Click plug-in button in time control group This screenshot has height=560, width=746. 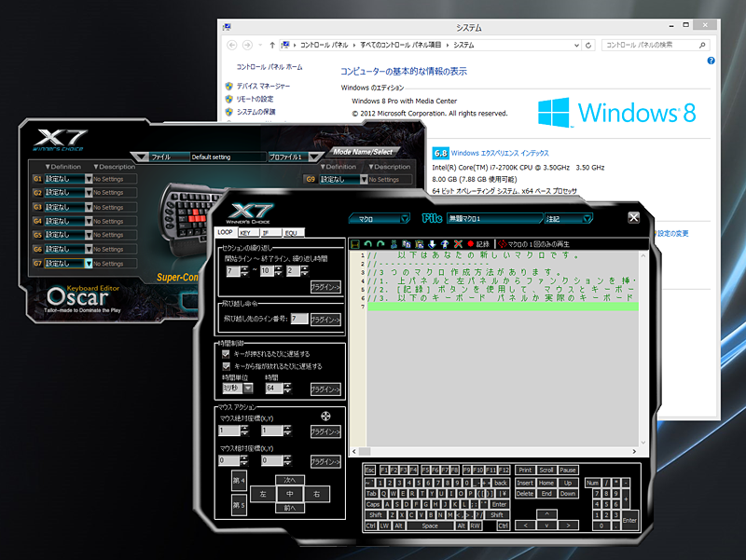325,389
